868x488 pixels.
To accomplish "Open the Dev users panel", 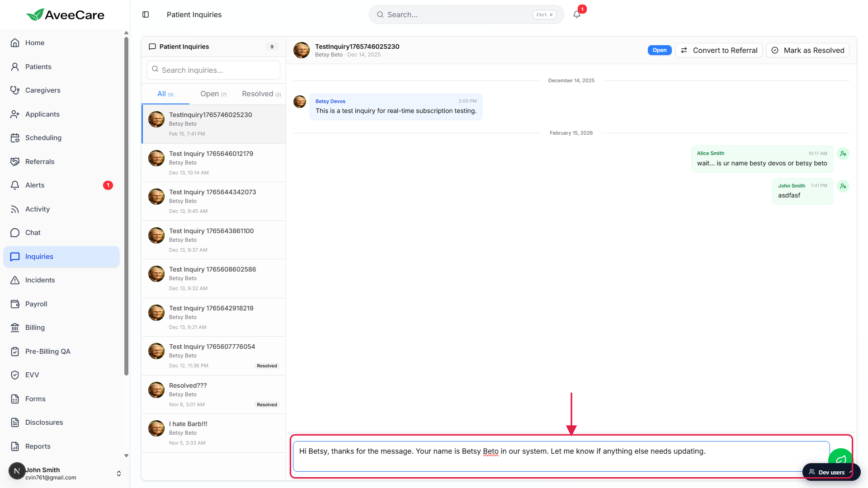I will pos(831,472).
